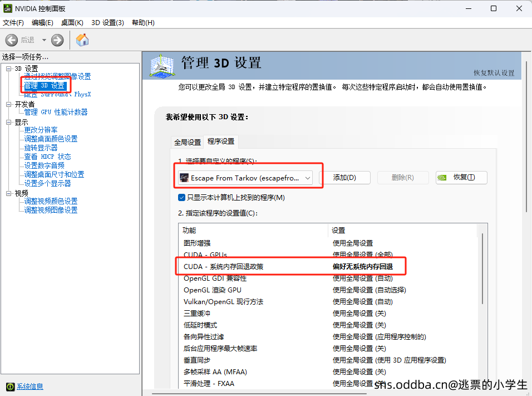Select 多帧采样 AA (MFAA) row
The height and width of the screenshot is (396, 532).
[328, 372]
